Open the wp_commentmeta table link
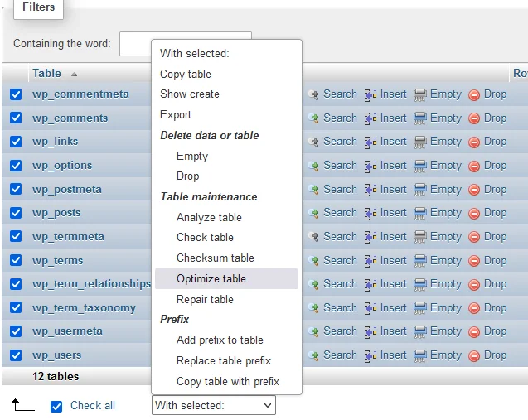 tap(81, 94)
